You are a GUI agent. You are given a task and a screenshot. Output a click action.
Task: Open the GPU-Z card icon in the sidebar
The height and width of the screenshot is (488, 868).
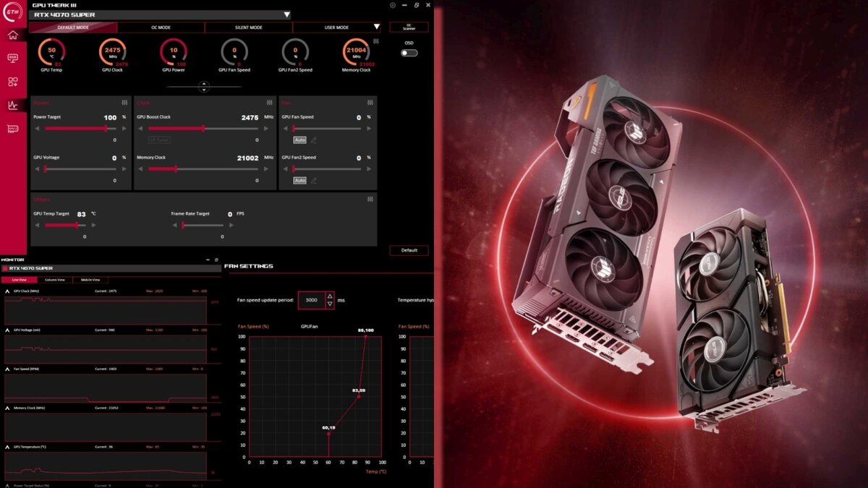[13, 129]
